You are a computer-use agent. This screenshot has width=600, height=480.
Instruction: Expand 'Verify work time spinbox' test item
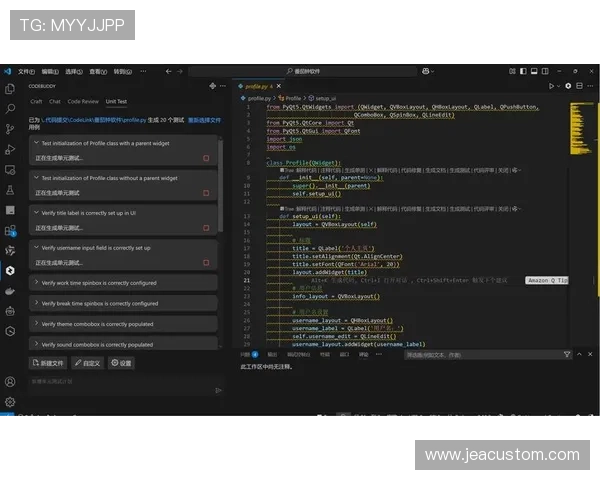(35, 283)
